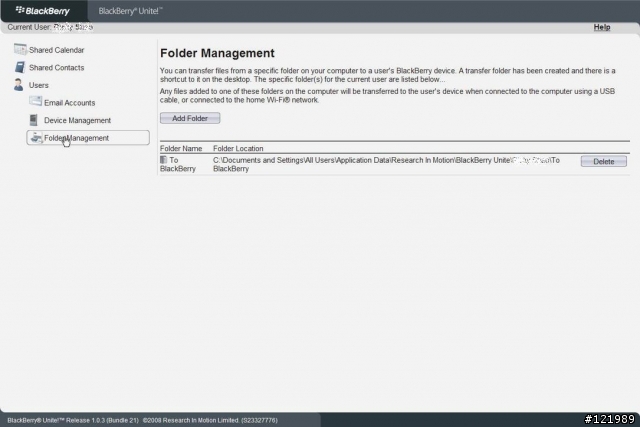Click the To BlackBerry folder row icon
Image resolution: width=640 pixels, height=427 pixels.
coord(163,160)
